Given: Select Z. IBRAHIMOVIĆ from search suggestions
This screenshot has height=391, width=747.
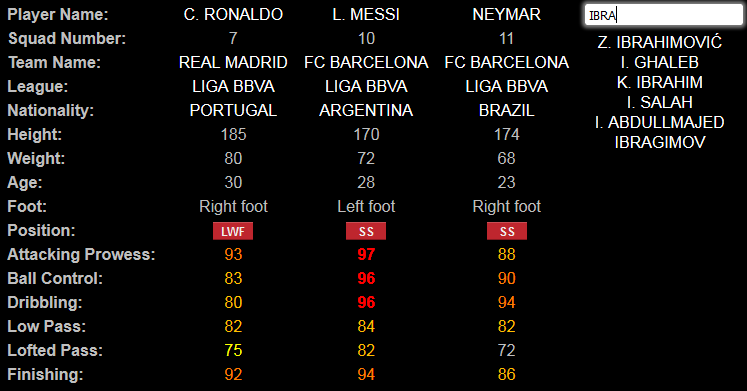Looking at the screenshot, I should [660, 42].
